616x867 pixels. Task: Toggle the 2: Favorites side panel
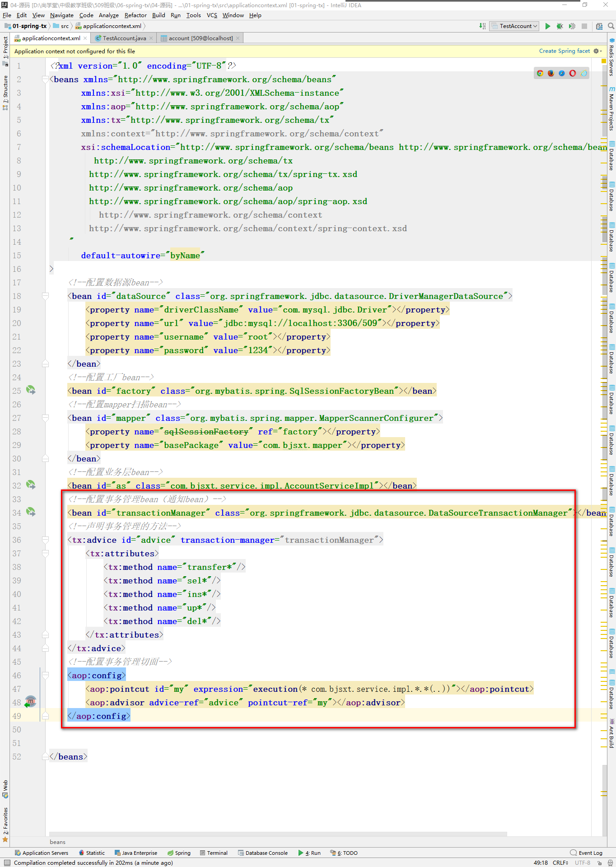5,825
